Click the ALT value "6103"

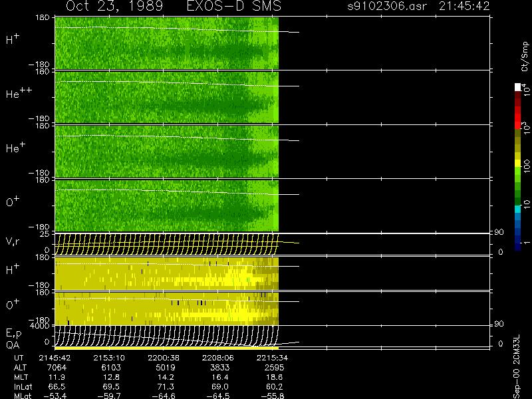(x=111, y=368)
